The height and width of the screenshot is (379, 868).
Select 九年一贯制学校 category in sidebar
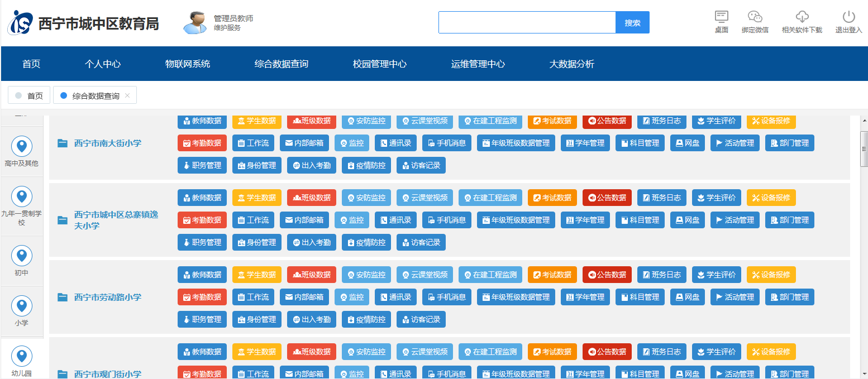point(22,206)
